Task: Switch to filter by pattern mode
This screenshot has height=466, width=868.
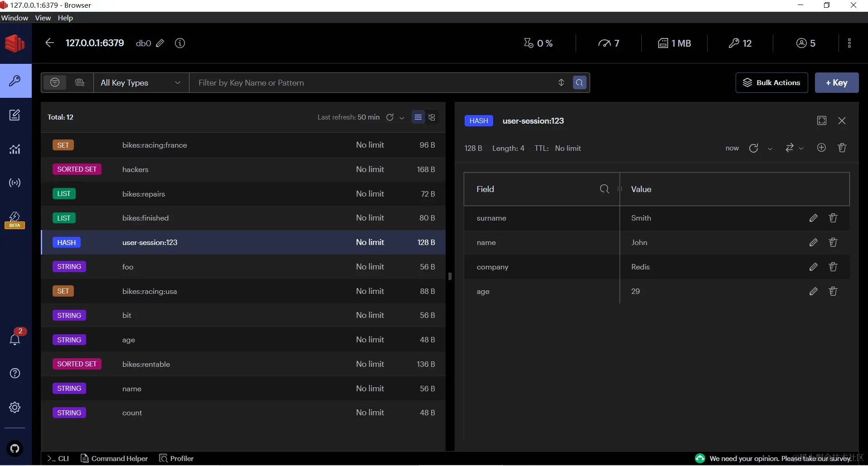Action: 55,82
